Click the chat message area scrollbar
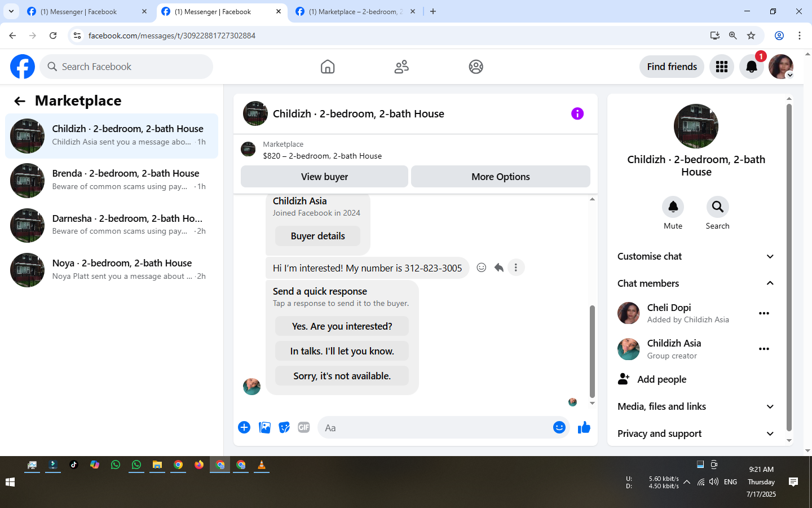Image resolution: width=812 pixels, height=508 pixels. (592, 352)
